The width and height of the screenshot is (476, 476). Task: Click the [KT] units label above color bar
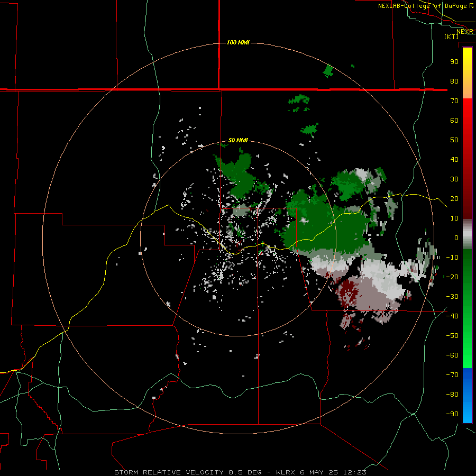[x=451, y=36]
